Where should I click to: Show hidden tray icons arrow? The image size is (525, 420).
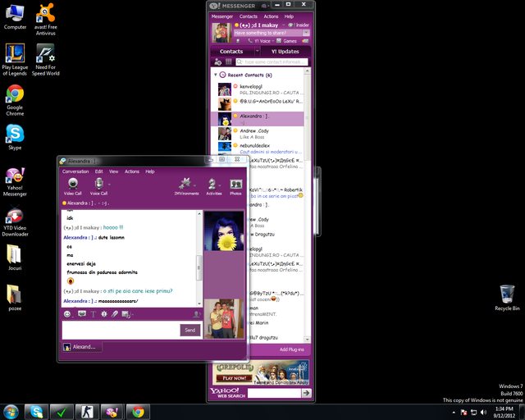coord(454,413)
